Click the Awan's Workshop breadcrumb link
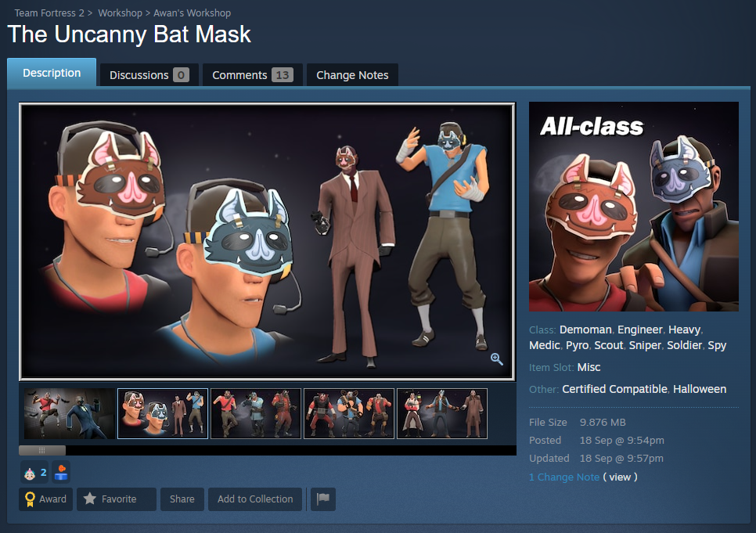Screen dimensions: 756x533 coord(192,13)
